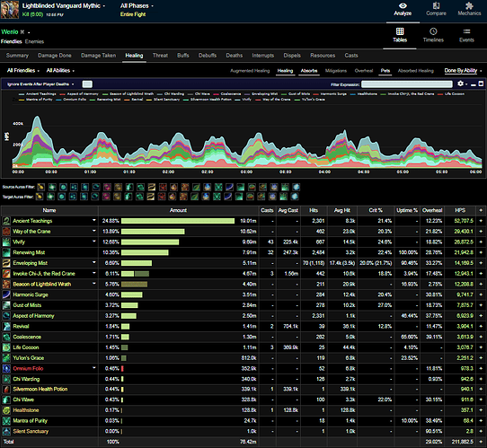The width and height of the screenshot is (487, 448).
Task: Toggle the Overheal display option
Action: click(364, 71)
